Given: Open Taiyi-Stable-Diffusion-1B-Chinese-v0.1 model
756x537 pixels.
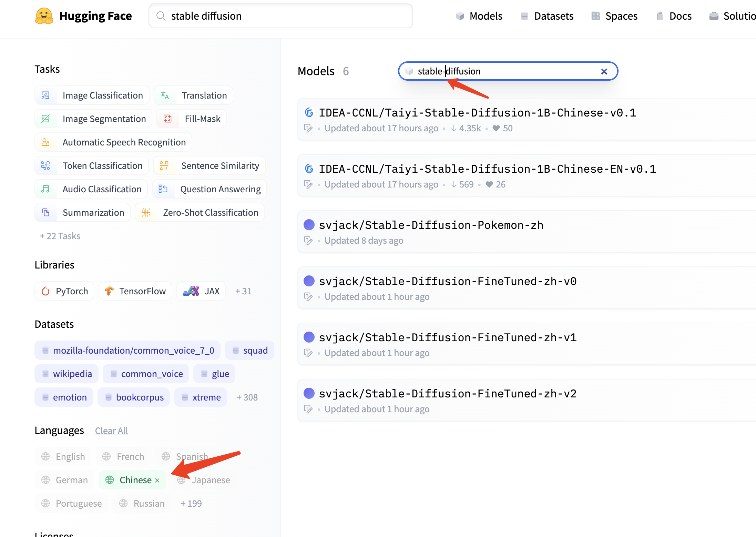Looking at the screenshot, I should coord(477,113).
